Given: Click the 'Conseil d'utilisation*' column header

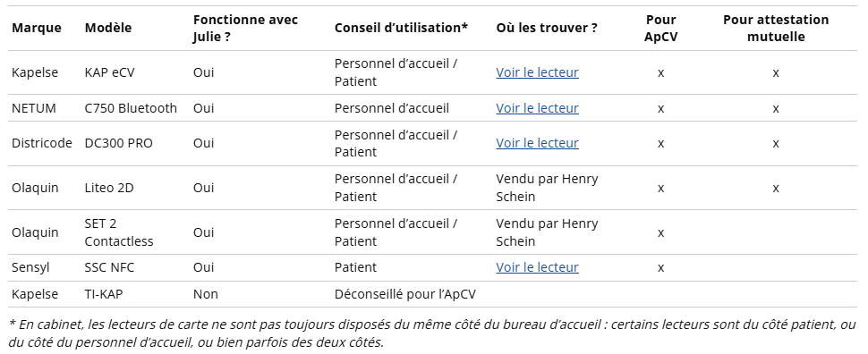Looking at the screenshot, I should pos(401,28).
